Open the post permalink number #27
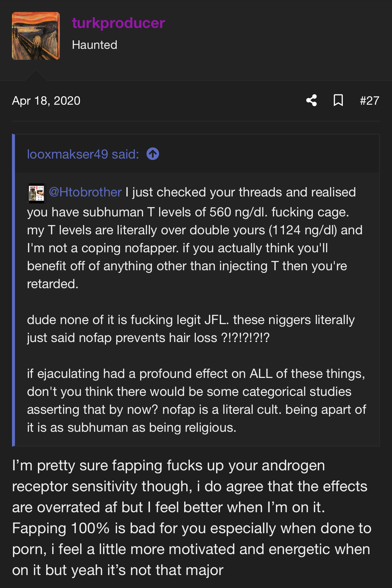 point(369,101)
